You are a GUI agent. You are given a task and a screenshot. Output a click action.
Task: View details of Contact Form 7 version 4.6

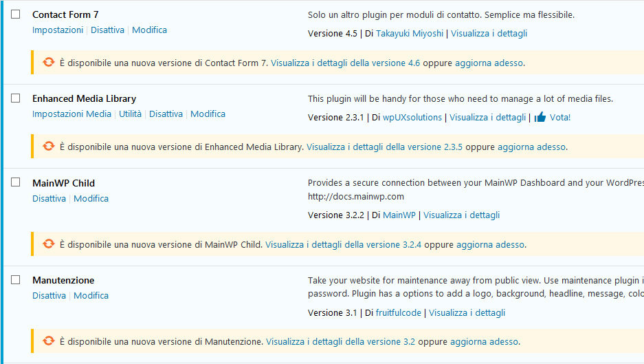pos(346,63)
